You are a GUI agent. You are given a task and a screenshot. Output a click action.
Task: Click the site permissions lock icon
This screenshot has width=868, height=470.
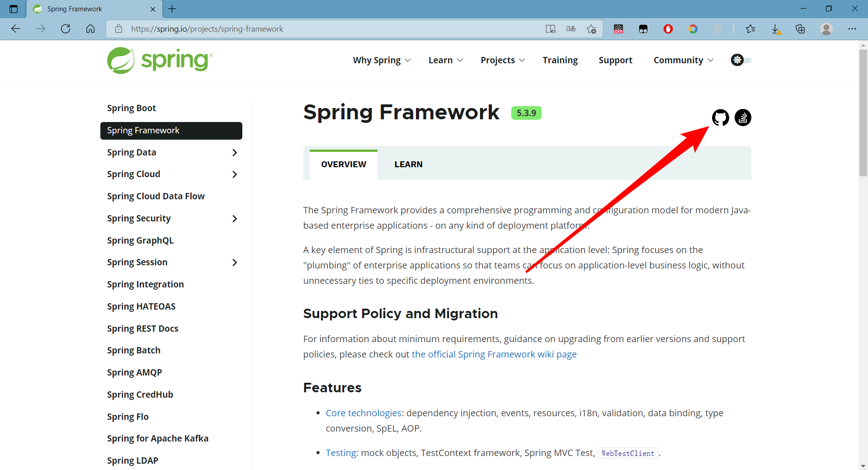point(118,28)
